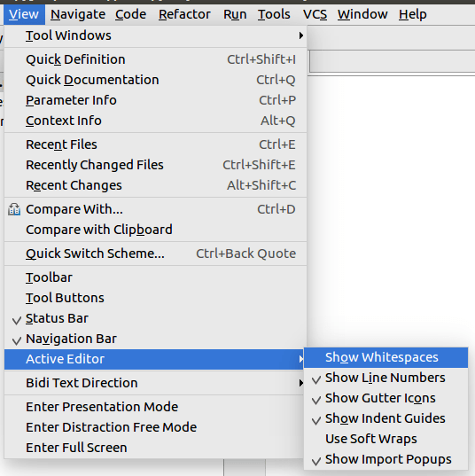475x476 pixels.
Task: Uncheck Show Gutter Icons
Action: pos(385,398)
